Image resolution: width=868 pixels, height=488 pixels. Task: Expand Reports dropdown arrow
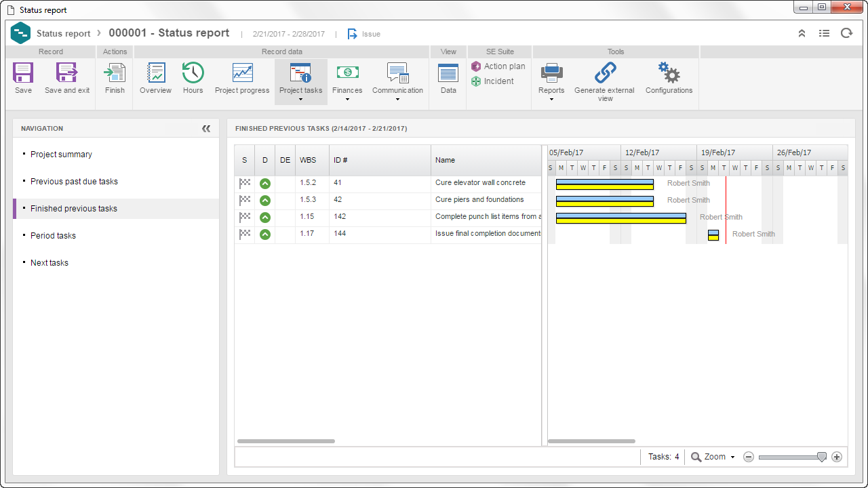tap(551, 100)
